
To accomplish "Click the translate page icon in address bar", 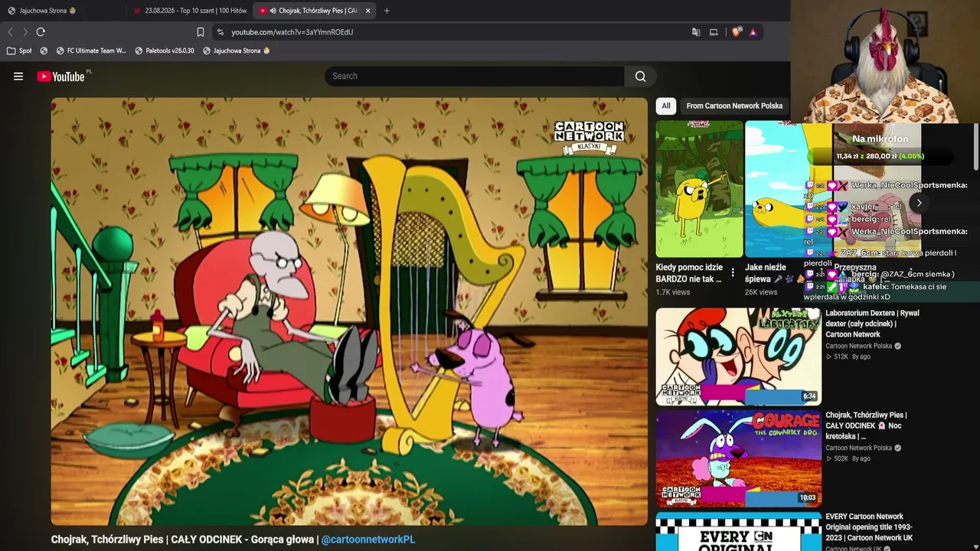I will click(696, 32).
